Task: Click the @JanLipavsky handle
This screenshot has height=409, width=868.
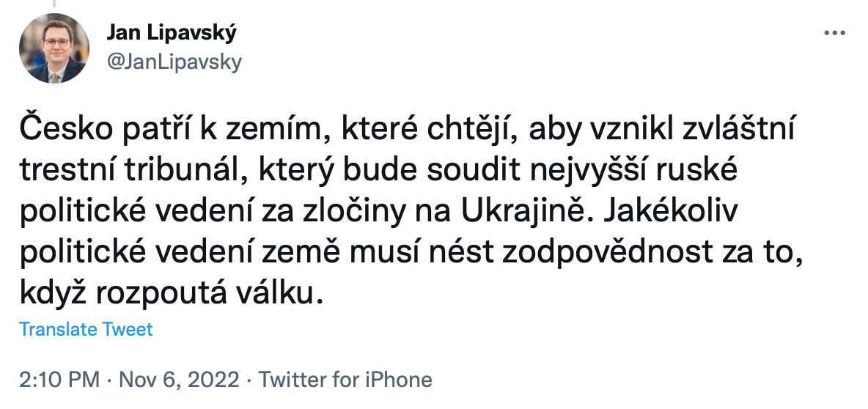Action: click(x=174, y=63)
